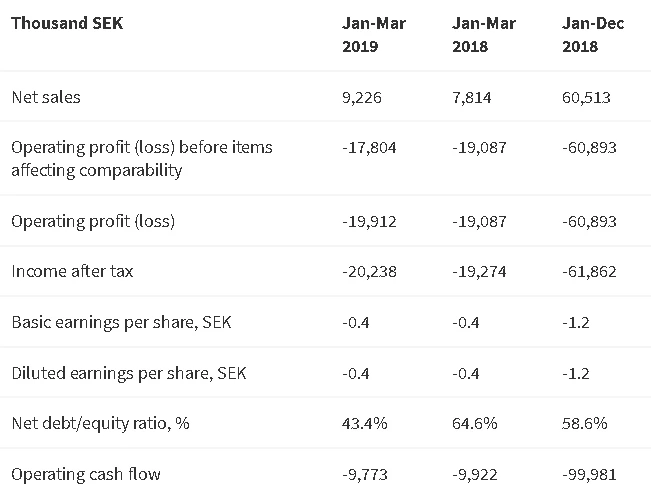Screen dimensions: 651x495
Task: Click the Net sales value 60,513
Action: 587,97
